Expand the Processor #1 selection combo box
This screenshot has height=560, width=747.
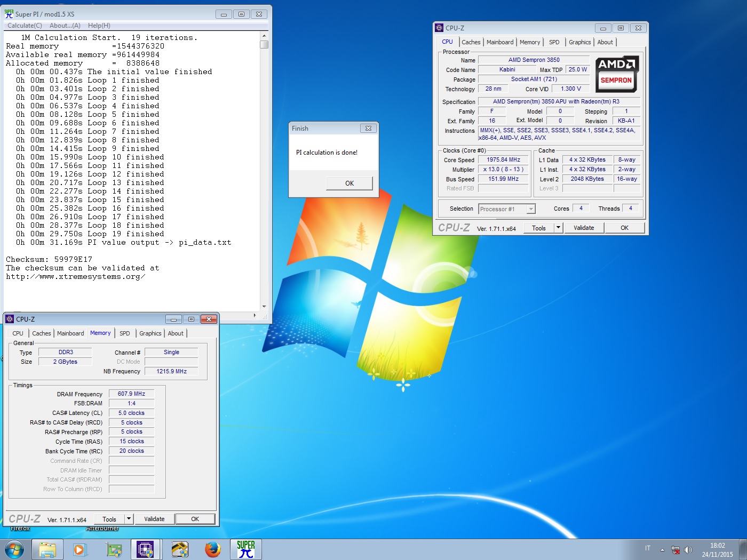pyautogui.click(x=507, y=209)
